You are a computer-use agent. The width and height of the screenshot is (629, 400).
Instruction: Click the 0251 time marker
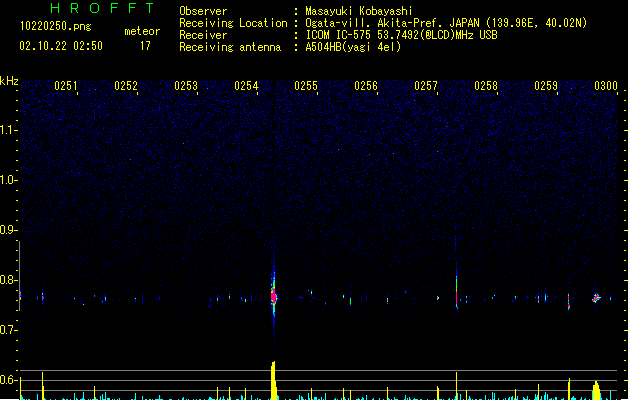coord(66,86)
